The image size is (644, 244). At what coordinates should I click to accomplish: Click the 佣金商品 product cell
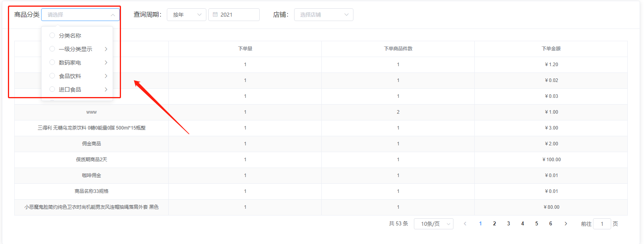pos(91,144)
